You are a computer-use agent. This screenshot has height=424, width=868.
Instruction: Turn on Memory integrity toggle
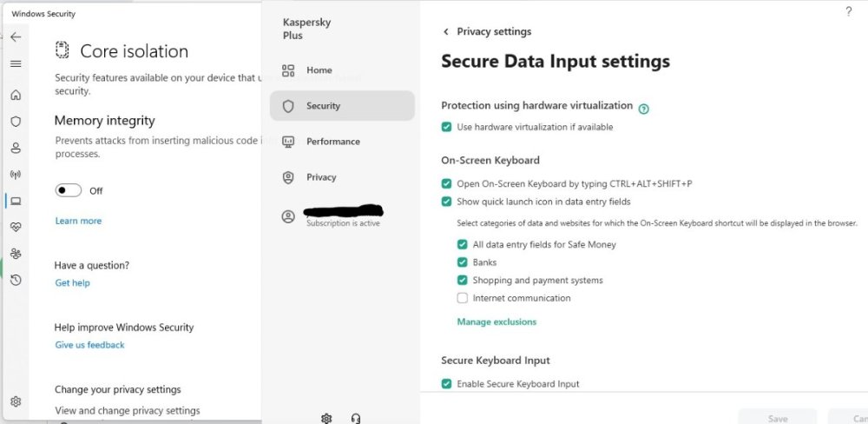(x=69, y=190)
